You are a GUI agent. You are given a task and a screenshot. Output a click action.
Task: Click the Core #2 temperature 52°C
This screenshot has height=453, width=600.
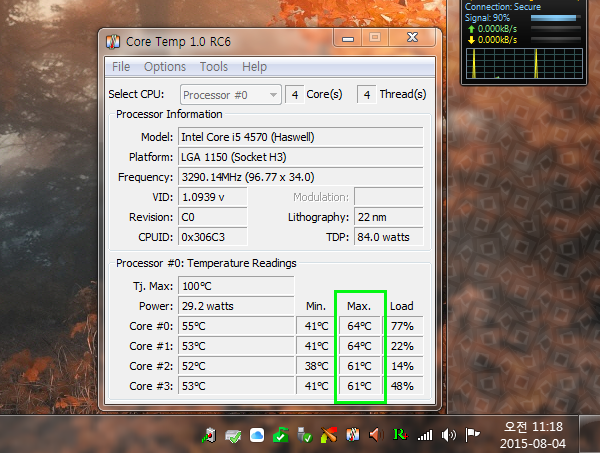pyautogui.click(x=236, y=366)
